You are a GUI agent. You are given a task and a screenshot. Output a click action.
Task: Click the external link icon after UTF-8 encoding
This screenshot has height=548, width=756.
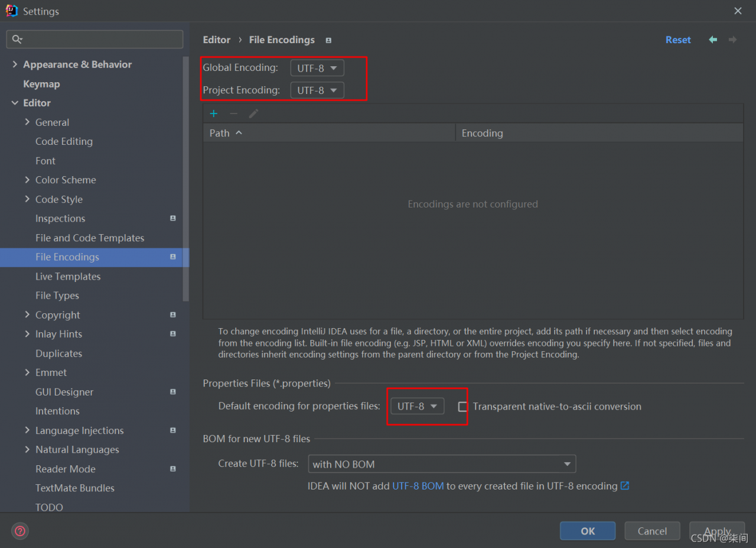[x=625, y=486]
